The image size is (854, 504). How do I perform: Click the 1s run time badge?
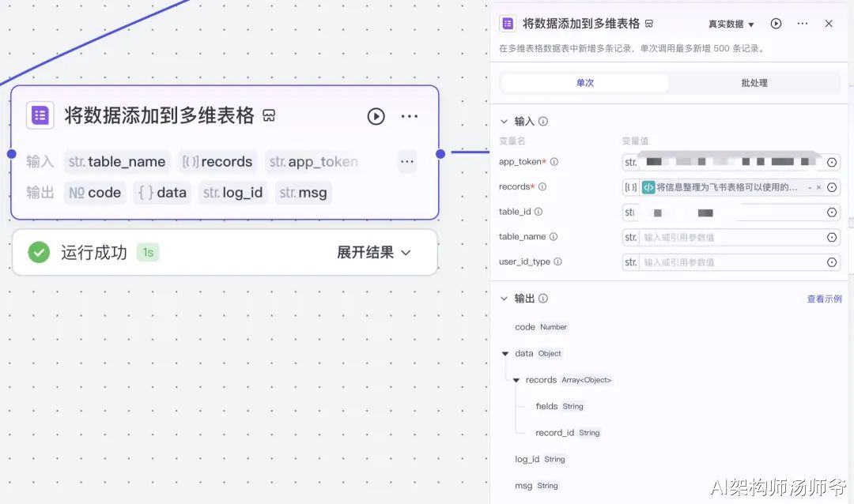coord(148,253)
